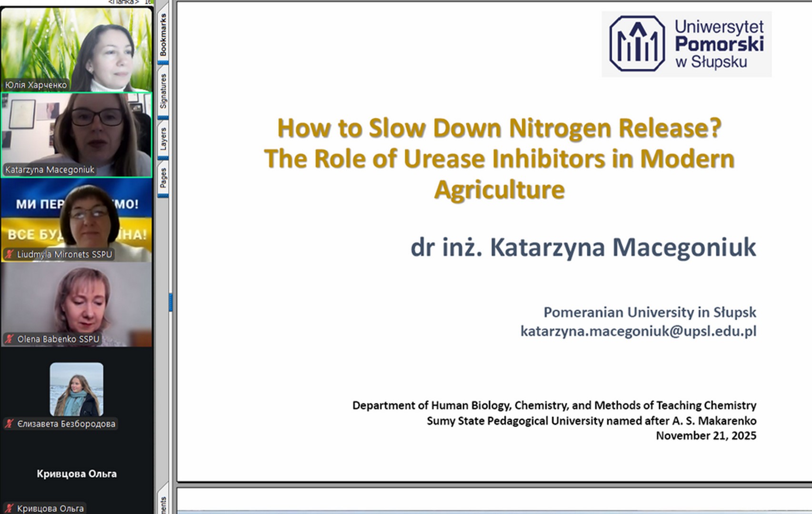Click the blue side panel splitter handle
812x514 pixels.
tap(170, 302)
